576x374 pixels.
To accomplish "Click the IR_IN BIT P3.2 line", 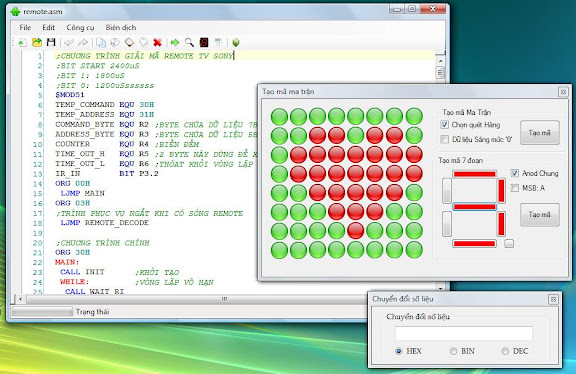I will point(107,173).
